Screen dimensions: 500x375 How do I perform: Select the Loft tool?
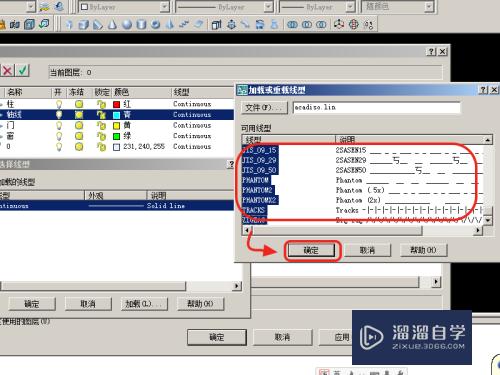274,24
